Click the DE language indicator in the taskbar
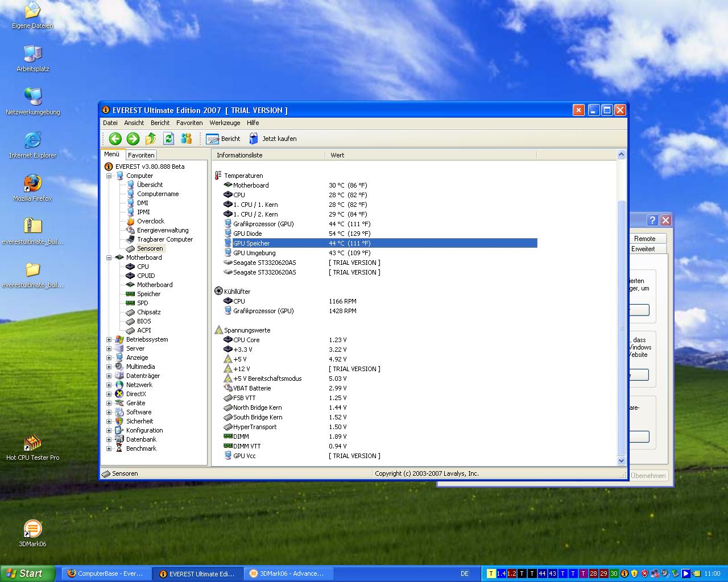 [465, 573]
